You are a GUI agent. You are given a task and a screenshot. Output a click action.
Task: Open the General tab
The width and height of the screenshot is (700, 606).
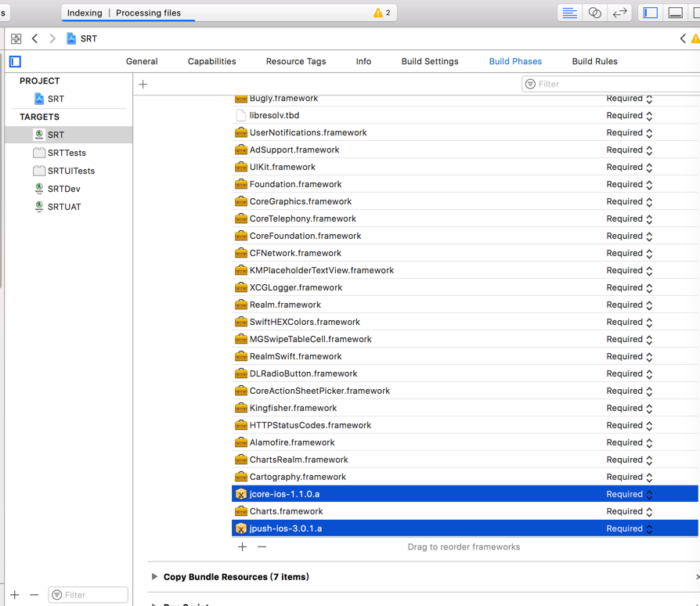[x=142, y=62]
